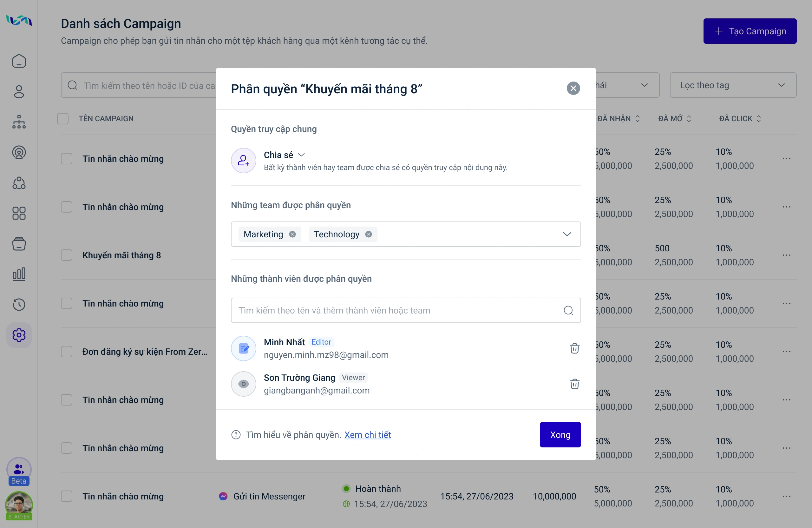Remove Sơn Trường Giang using trash icon

pos(574,384)
